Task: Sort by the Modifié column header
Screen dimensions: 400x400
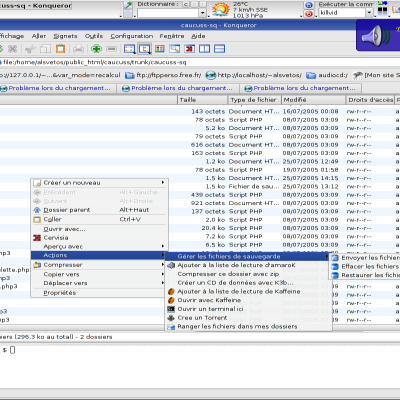Action: tap(313, 100)
